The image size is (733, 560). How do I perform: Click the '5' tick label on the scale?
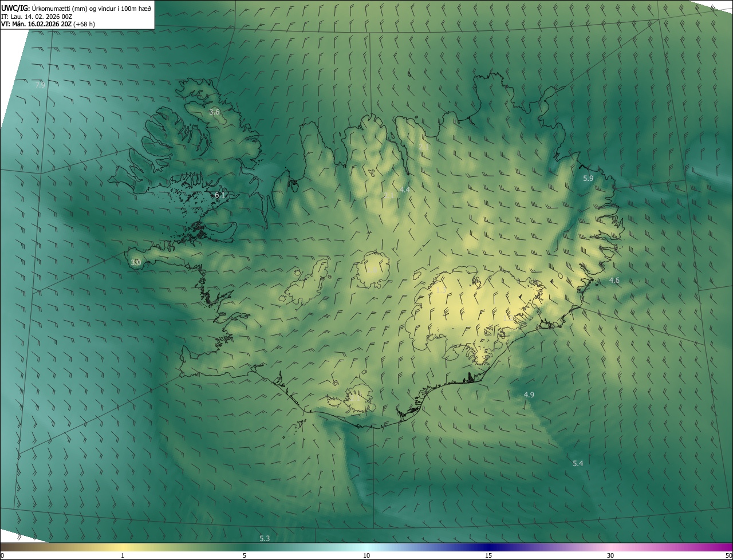pos(245,556)
